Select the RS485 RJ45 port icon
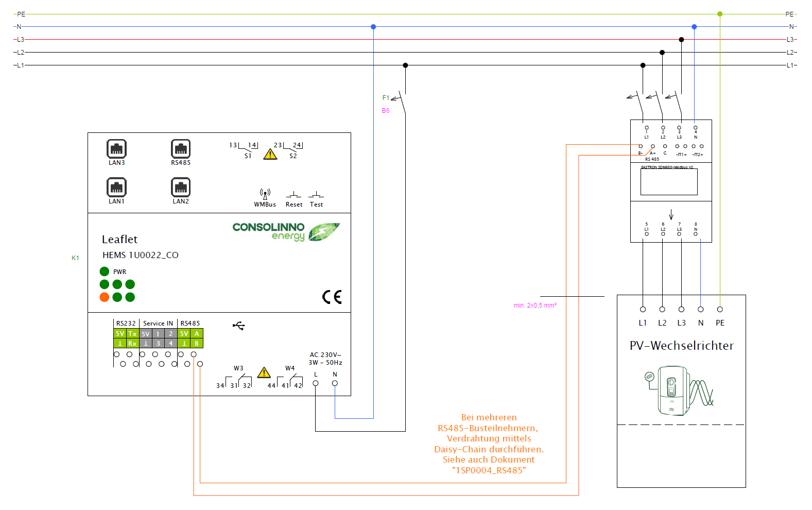 pyautogui.click(x=181, y=149)
